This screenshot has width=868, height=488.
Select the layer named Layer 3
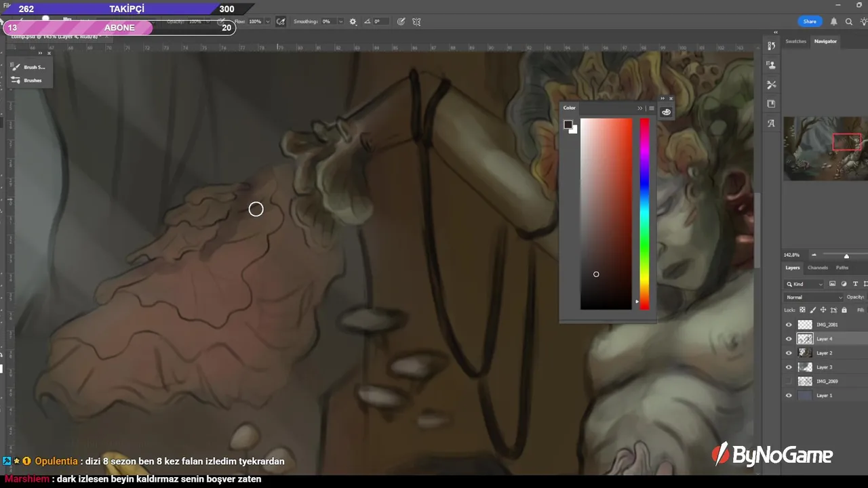[824, 367]
